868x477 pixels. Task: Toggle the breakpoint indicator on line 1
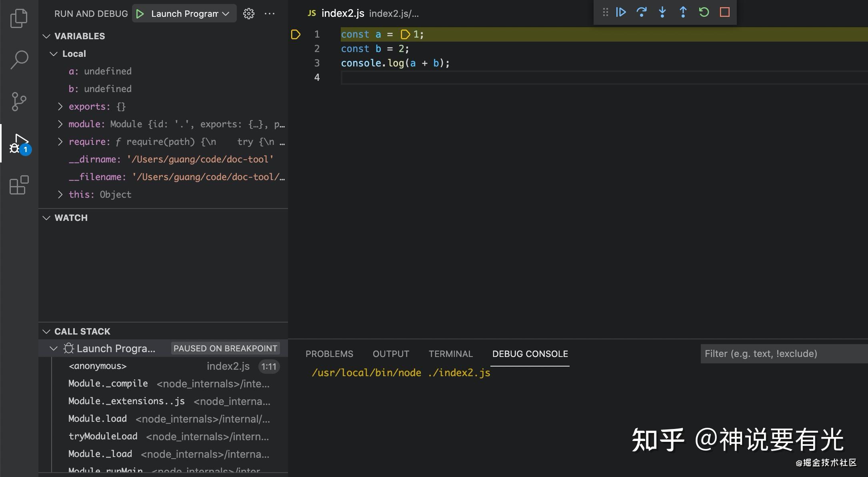pyautogui.click(x=296, y=34)
